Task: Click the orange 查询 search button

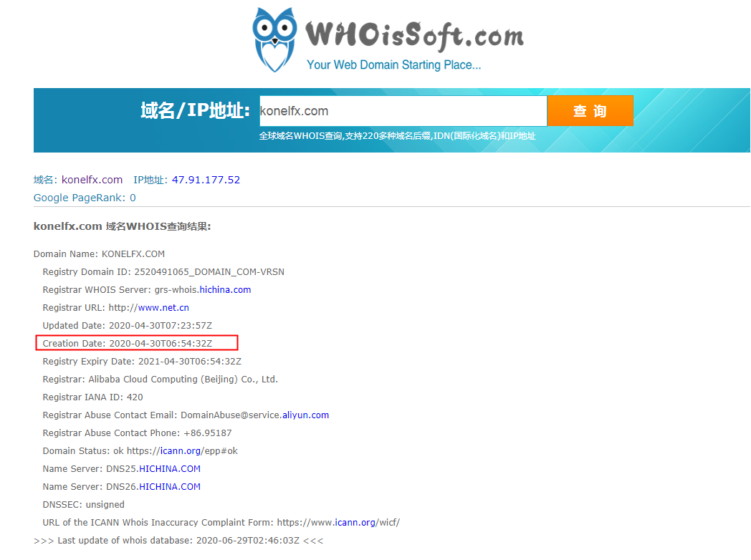Action: [590, 110]
